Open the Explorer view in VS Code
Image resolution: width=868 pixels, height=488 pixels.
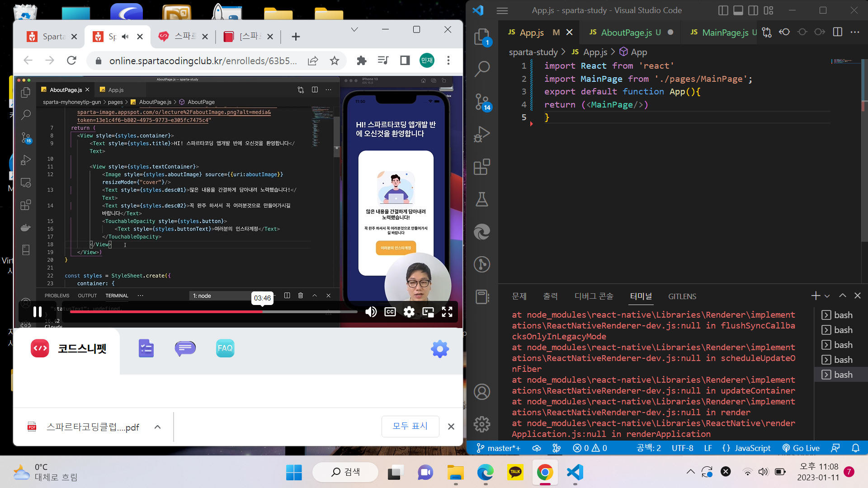click(x=482, y=37)
